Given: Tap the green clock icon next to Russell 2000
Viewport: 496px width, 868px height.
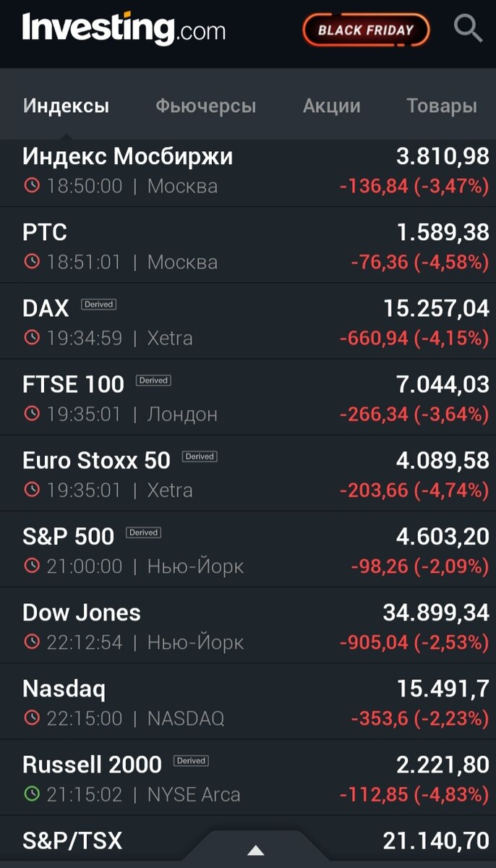Looking at the screenshot, I should (x=31, y=794).
